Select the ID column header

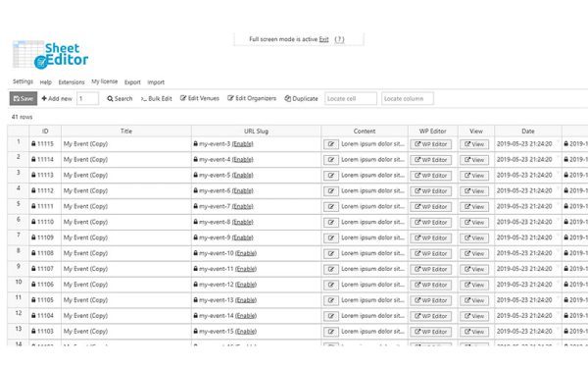(x=45, y=131)
